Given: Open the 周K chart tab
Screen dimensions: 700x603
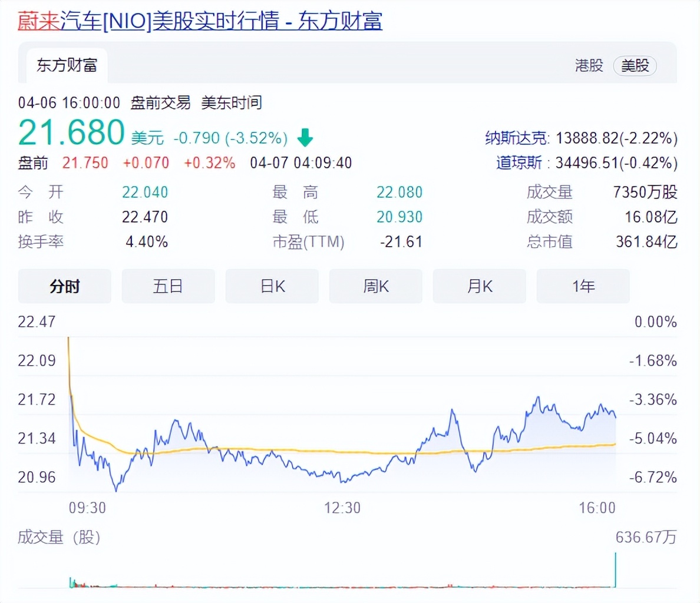Looking at the screenshot, I should (376, 286).
